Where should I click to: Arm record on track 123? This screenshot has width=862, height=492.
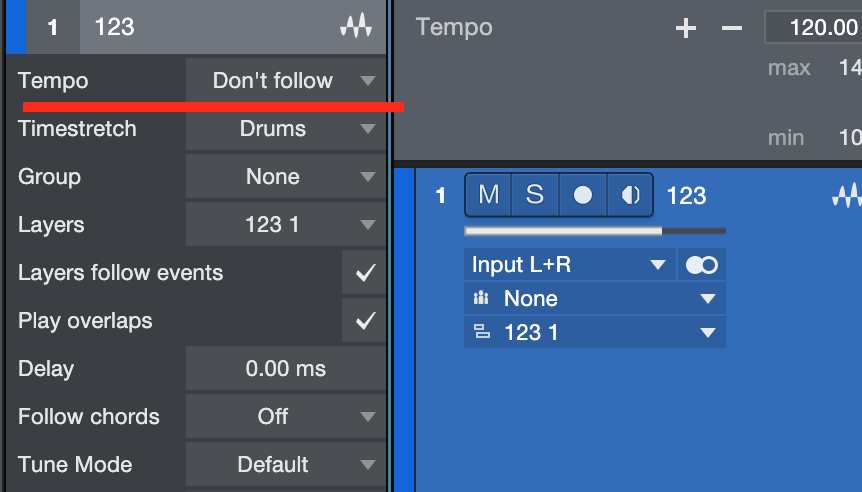[x=582, y=195]
